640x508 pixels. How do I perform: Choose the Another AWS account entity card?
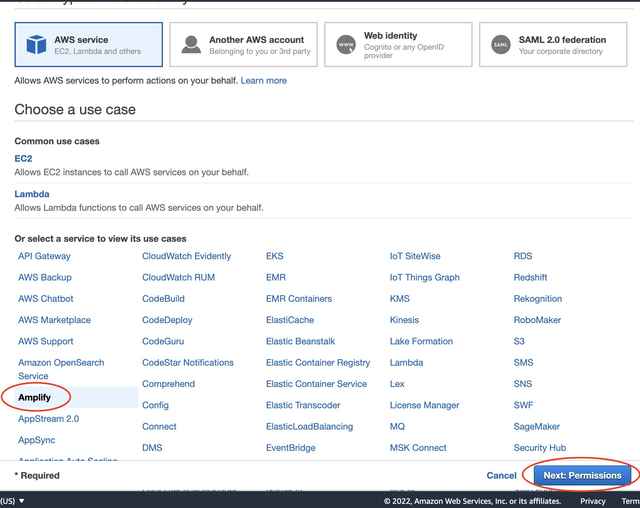(x=243, y=44)
